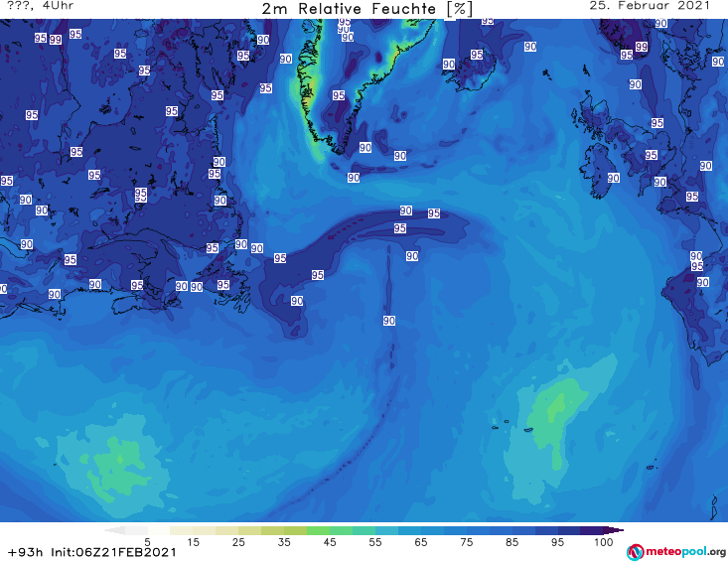
Task: Click the color bar tick label '65'
Action: pyautogui.click(x=421, y=542)
